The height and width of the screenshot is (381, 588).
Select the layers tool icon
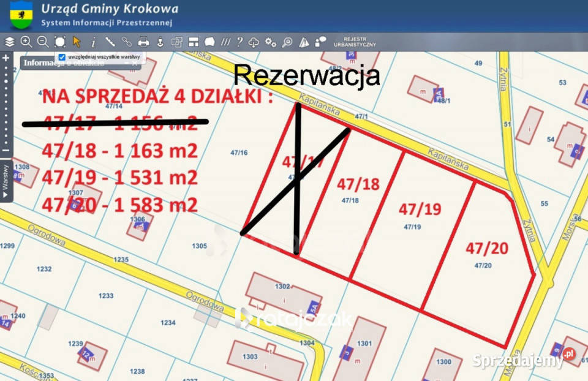[9, 42]
